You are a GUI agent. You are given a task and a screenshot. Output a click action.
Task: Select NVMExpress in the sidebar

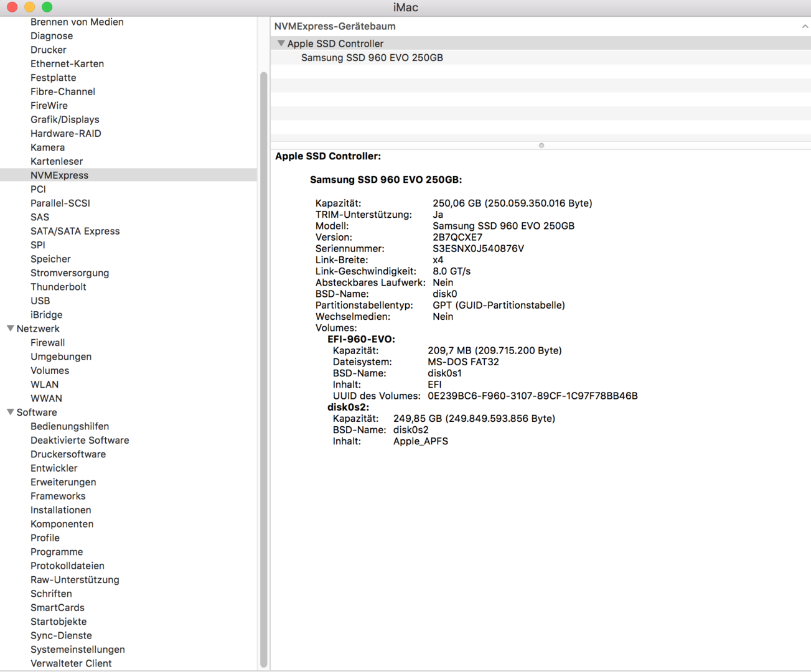point(128,175)
